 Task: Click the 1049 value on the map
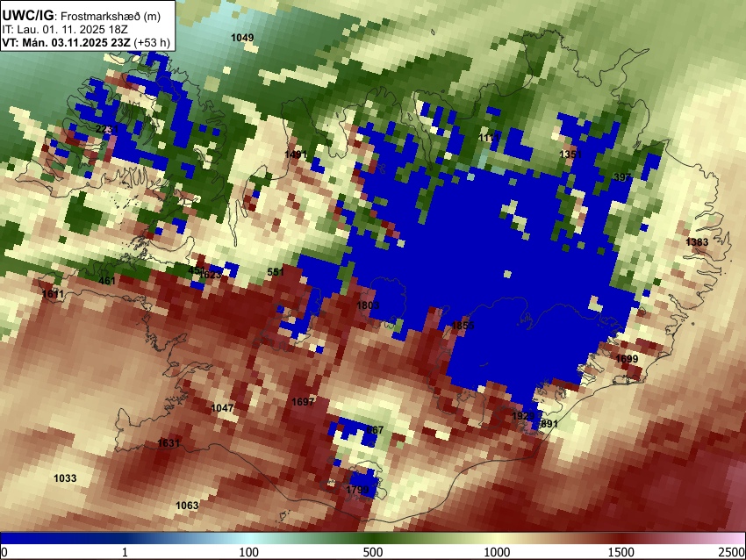point(242,38)
